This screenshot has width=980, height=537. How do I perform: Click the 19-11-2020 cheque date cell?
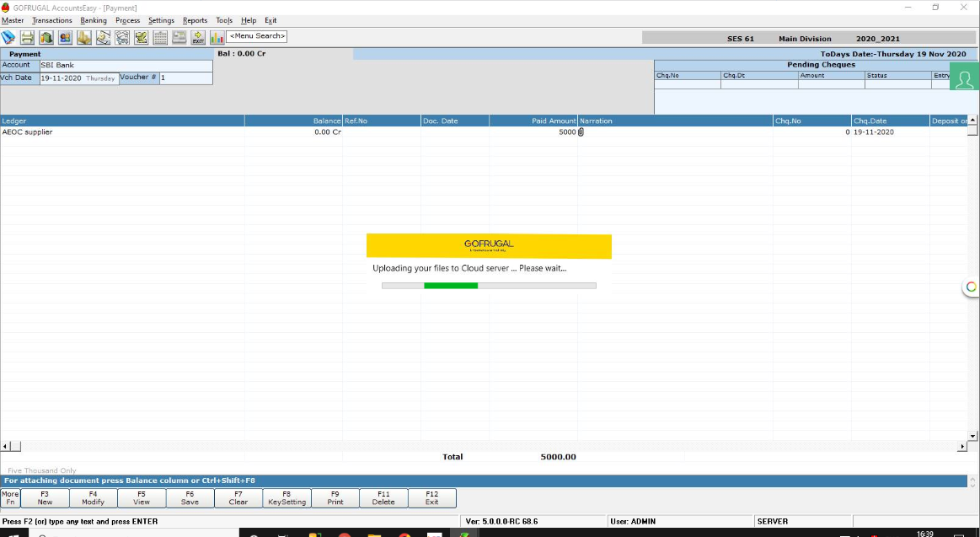point(891,132)
